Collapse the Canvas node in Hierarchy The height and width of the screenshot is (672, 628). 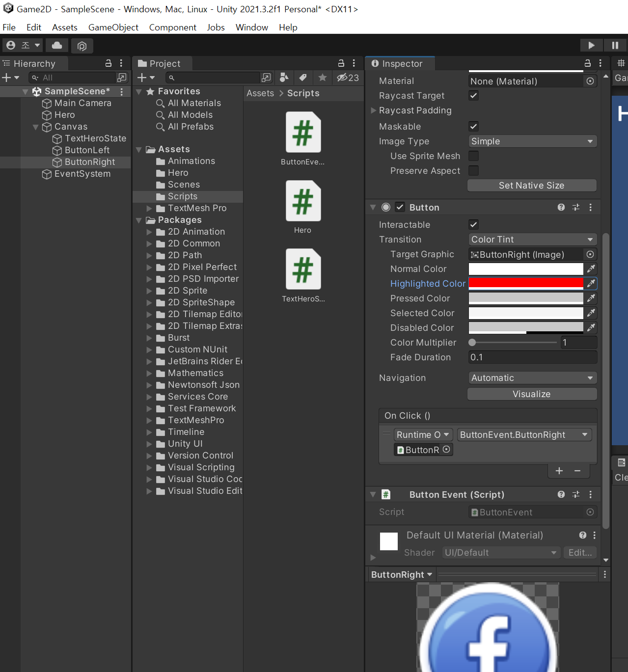(35, 127)
